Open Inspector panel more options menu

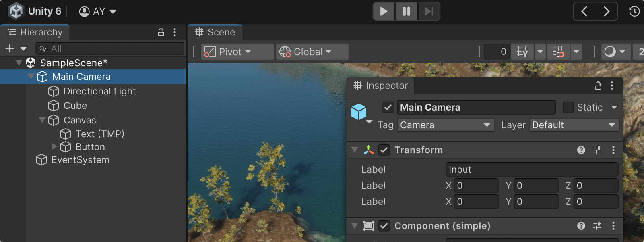click(x=612, y=86)
